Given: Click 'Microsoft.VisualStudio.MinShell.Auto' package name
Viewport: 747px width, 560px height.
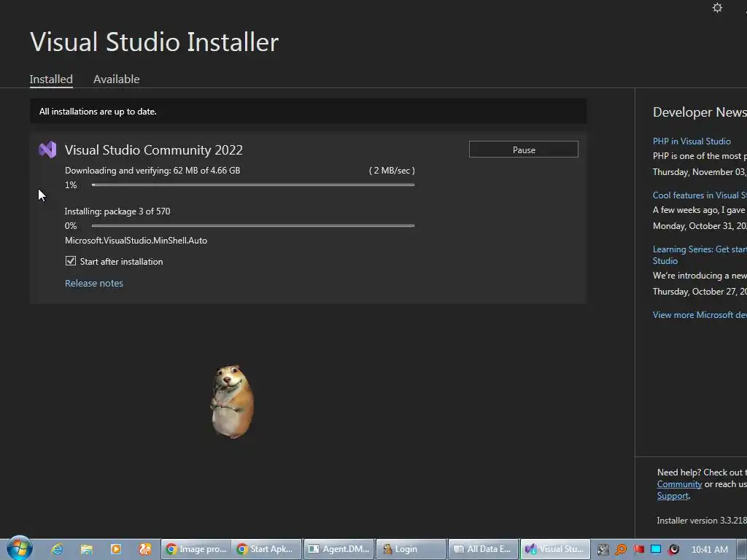Looking at the screenshot, I should [136, 241].
